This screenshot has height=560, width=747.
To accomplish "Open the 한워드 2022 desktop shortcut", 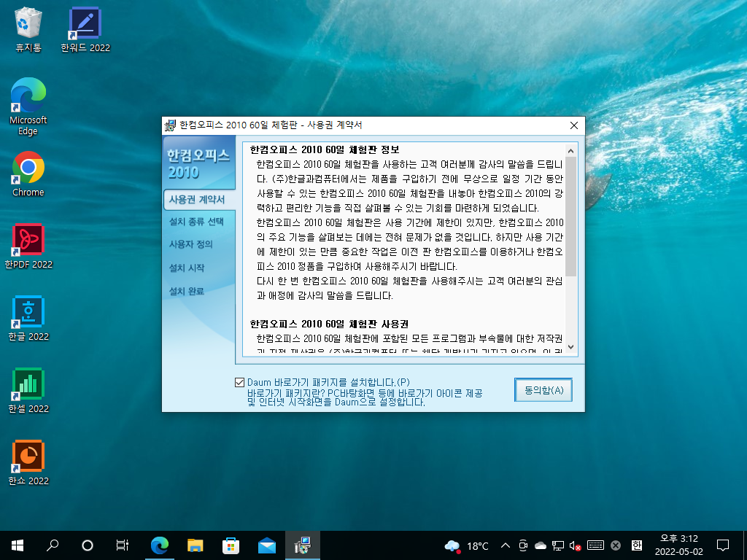I will pyautogui.click(x=85, y=29).
